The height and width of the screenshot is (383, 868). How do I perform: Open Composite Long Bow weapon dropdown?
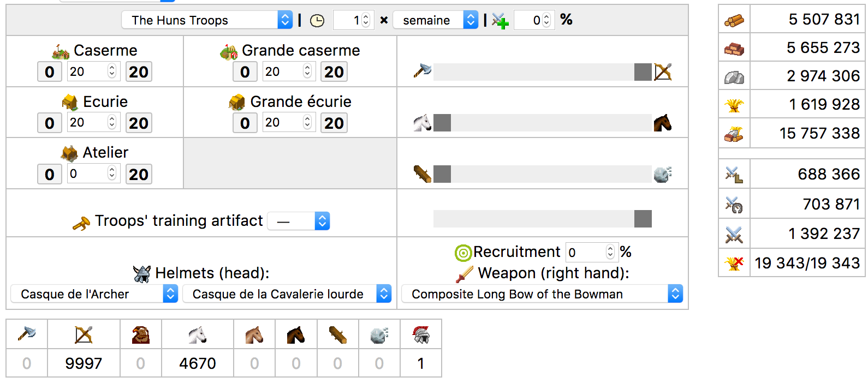pyautogui.click(x=542, y=294)
